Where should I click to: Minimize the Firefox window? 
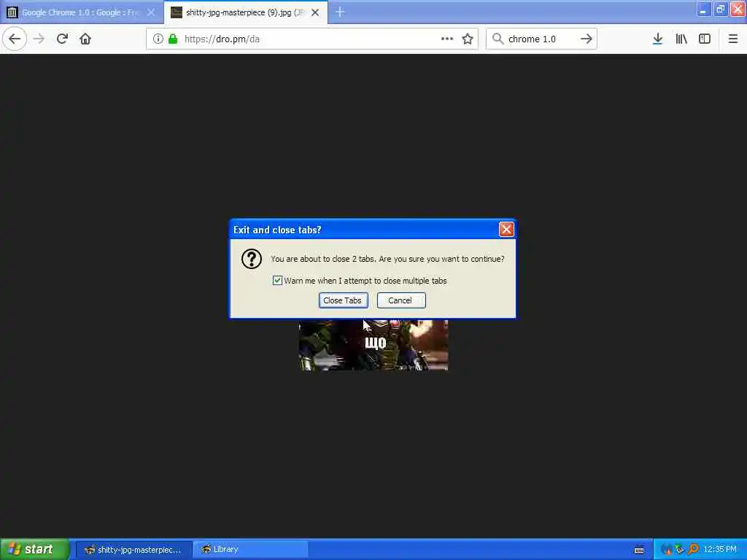coord(704,9)
